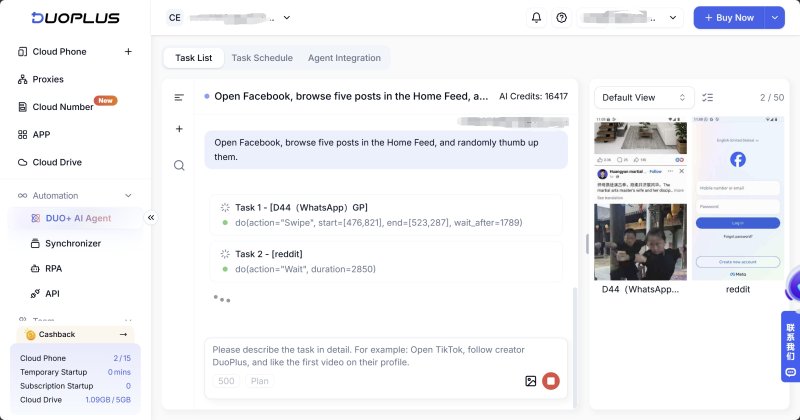
Task: Click the Wait duration=2850 log line
Action: 305,269
